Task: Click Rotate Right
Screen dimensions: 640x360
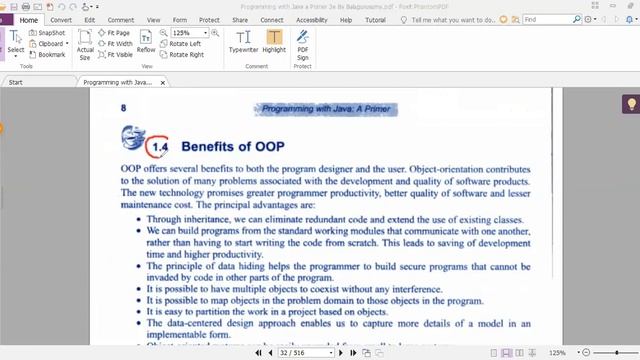Action: pos(182,55)
